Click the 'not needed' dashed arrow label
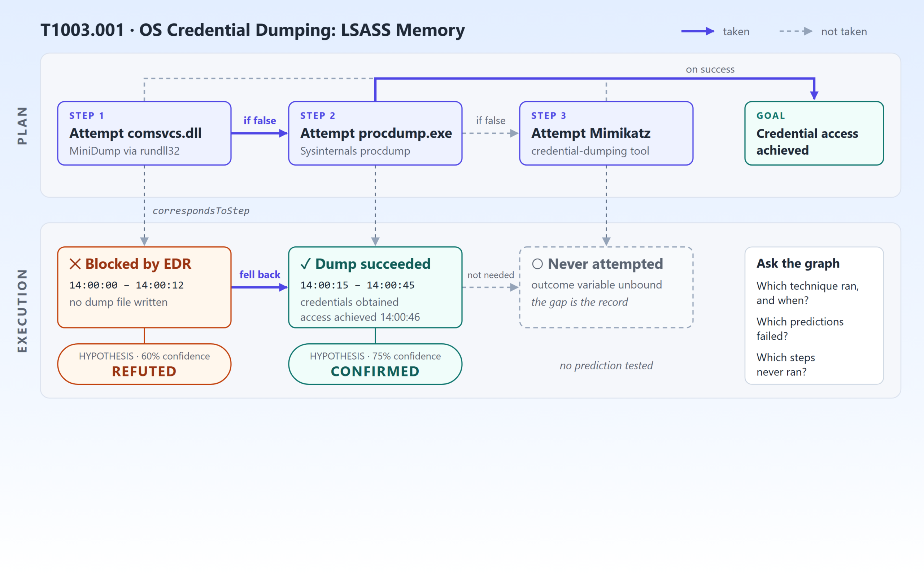Image resolution: width=924 pixels, height=577 pixels. pos(491,275)
